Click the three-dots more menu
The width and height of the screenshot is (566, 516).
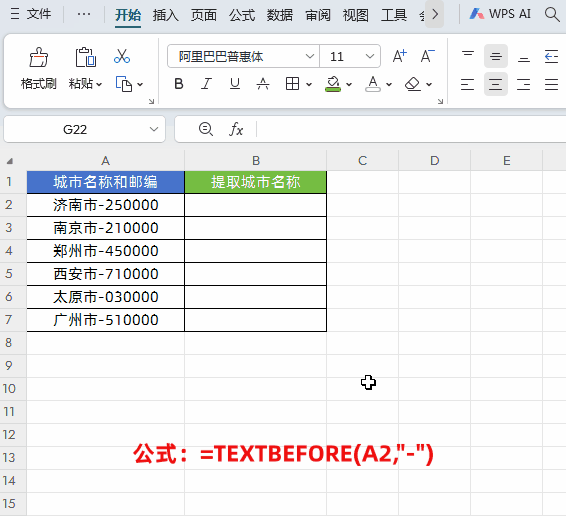click(84, 14)
